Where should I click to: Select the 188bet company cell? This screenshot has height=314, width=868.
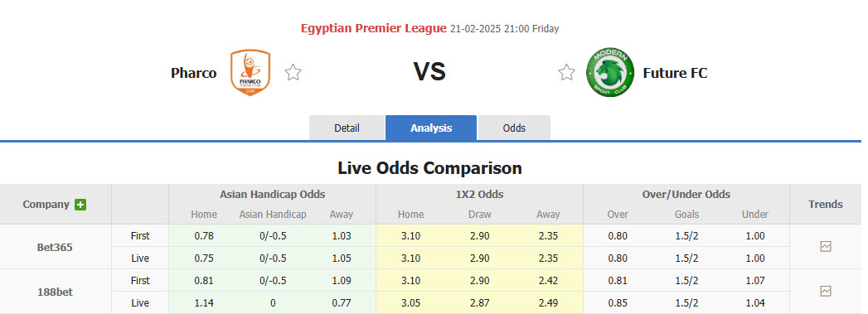pyautogui.click(x=56, y=292)
